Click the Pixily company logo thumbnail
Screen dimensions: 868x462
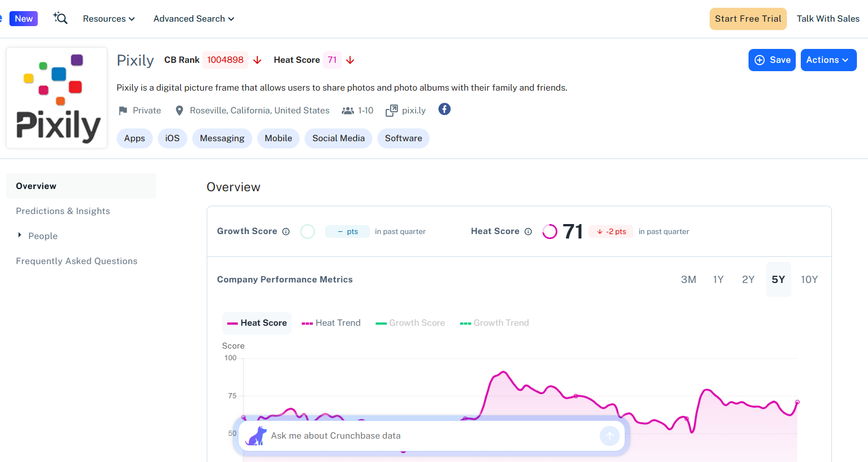57,98
